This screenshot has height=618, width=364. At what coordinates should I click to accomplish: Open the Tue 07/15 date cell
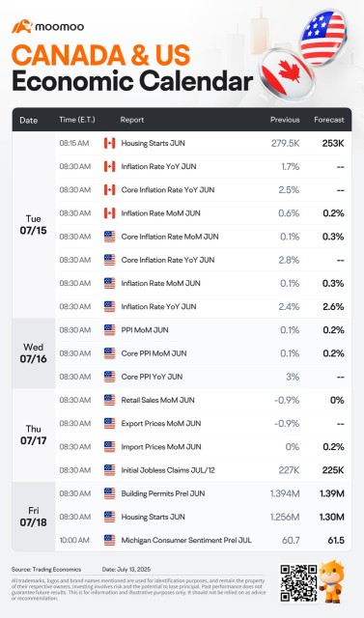34,225
